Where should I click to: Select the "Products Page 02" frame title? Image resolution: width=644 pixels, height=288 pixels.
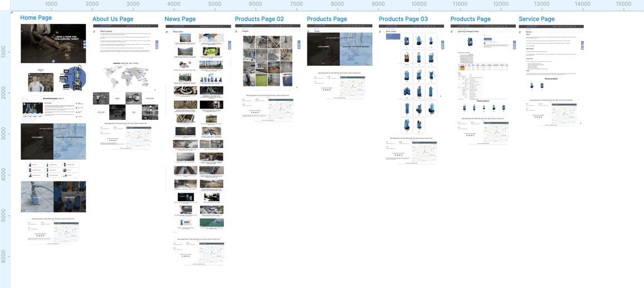[259, 19]
